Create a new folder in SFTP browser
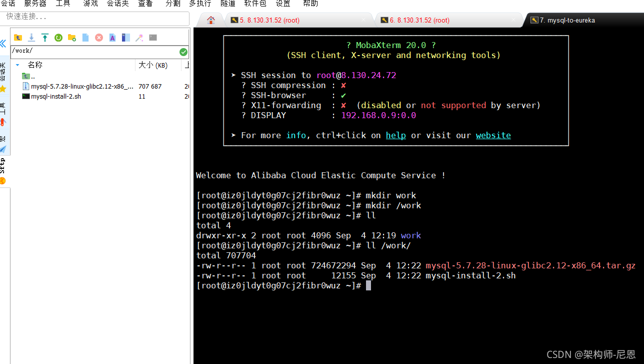This screenshot has width=644, height=364. pos(72,38)
